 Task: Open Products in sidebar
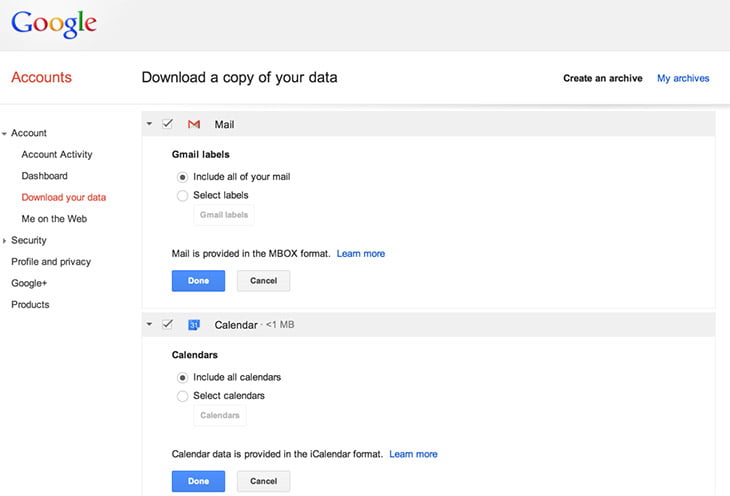[x=30, y=305]
